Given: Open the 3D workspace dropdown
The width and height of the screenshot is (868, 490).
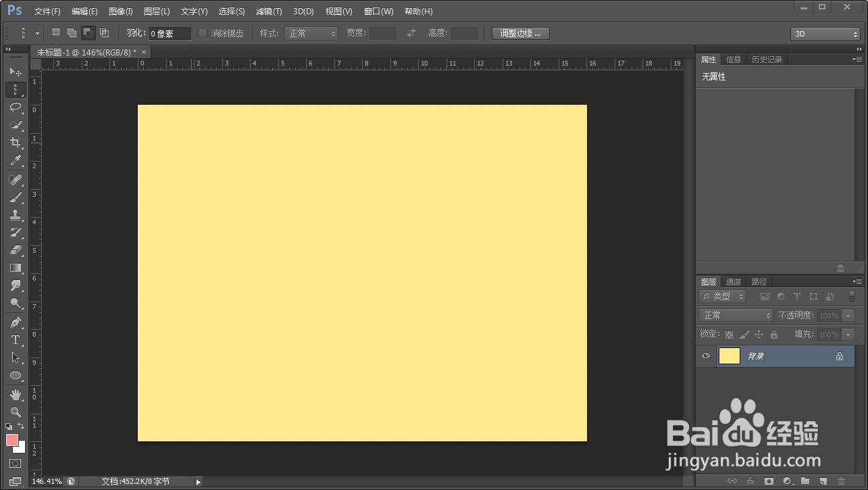Looking at the screenshot, I should click(825, 34).
